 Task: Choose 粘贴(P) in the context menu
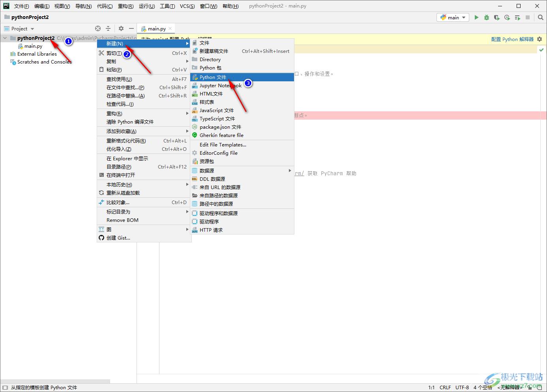(x=144, y=70)
